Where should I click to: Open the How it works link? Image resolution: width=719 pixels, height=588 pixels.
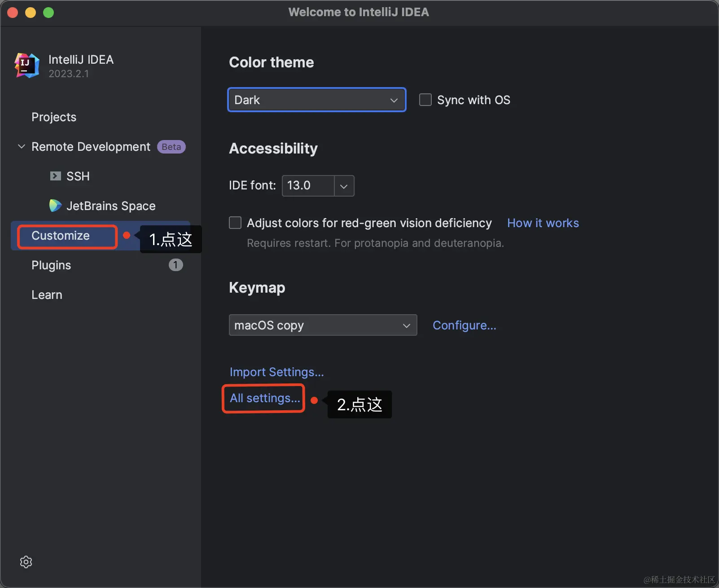click(543, 223)
